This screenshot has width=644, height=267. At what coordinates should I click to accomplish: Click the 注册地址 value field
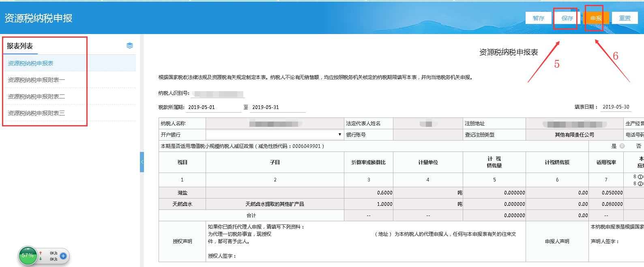click(x=575, y=124)
